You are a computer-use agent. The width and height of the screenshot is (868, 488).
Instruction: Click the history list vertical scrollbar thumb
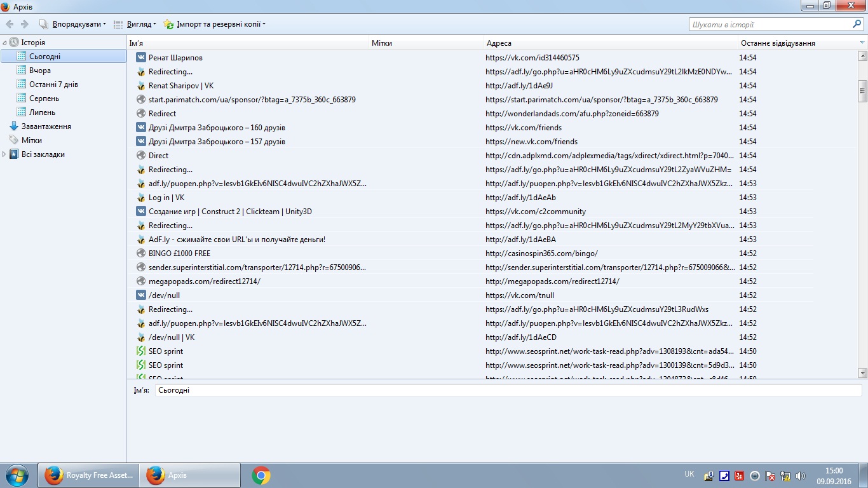(862, 91)
